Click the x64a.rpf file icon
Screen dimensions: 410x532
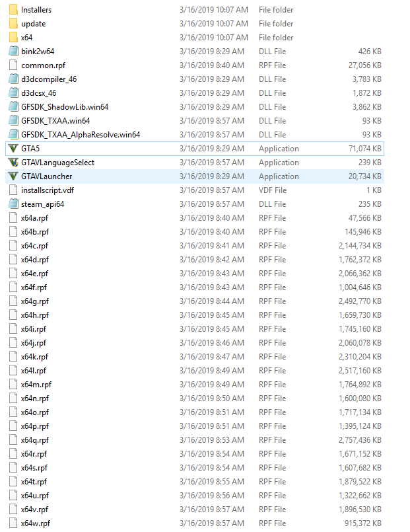coord(13,218)
